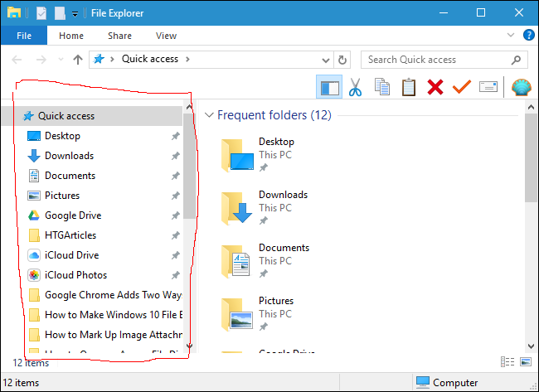The width and height of the screenshot is (539, 392).
Task: Select Google Drive in navigation pane
Action: pyautogui.click(x=73, y=215)
